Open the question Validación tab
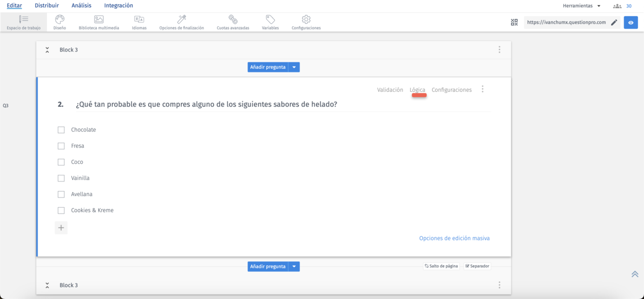 (390, 90)
